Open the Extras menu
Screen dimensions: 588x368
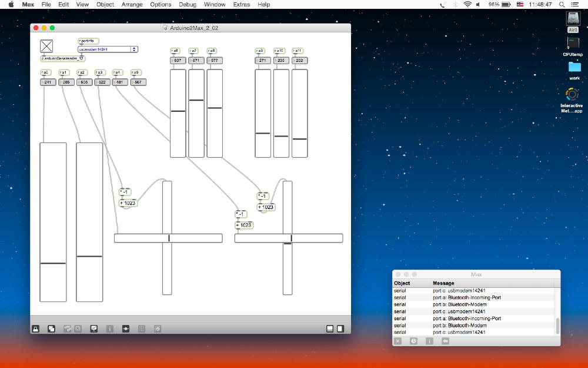coord(241,4)
